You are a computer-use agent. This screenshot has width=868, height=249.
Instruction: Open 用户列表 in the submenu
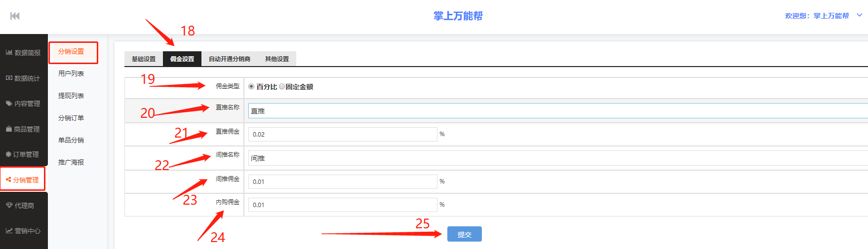pos(71,73)
